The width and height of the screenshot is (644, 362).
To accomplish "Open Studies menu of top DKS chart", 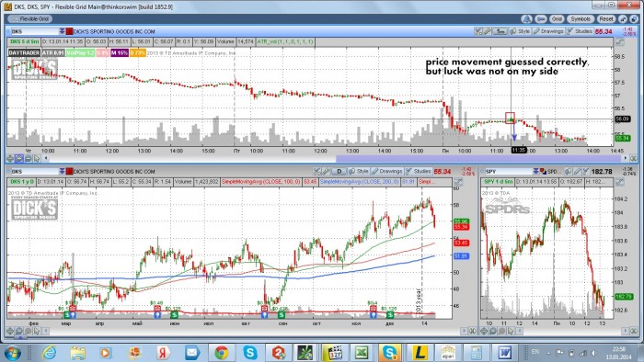I will click(x=580, y=31).
